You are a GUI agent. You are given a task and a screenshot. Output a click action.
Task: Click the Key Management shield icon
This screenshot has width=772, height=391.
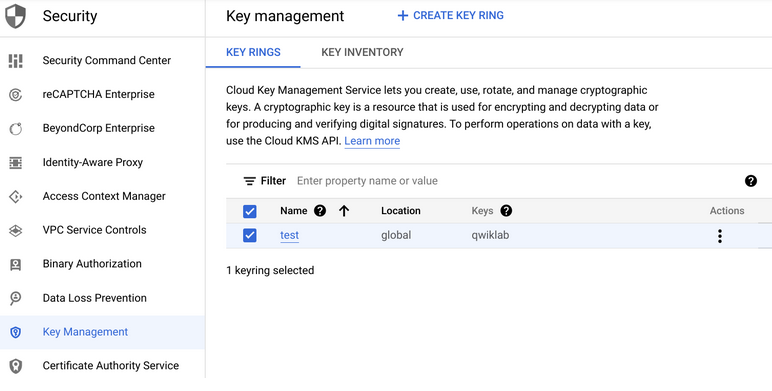pyautogui.click(x=16, y=332)
